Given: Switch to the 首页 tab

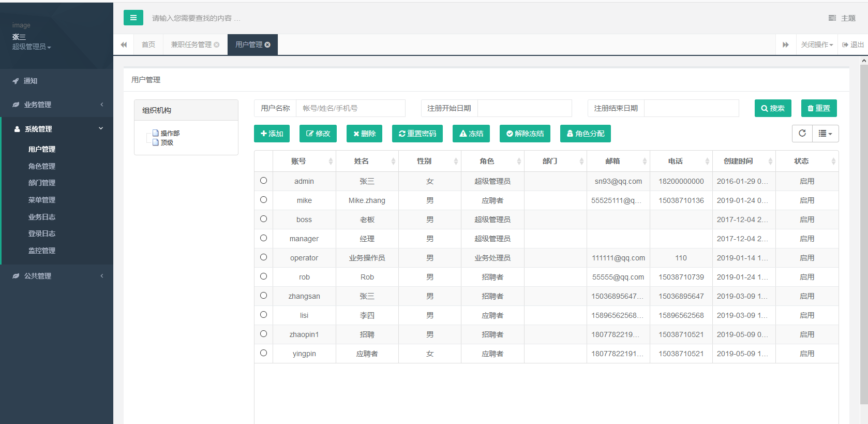Looking at the screenshot, I should coord(148,45).
